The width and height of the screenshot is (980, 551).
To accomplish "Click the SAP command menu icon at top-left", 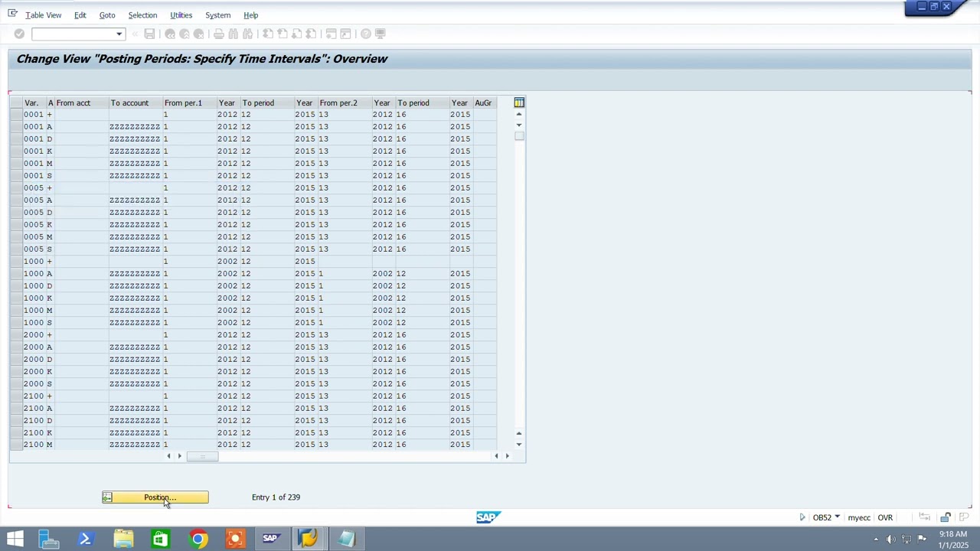I will click(12, 14).
